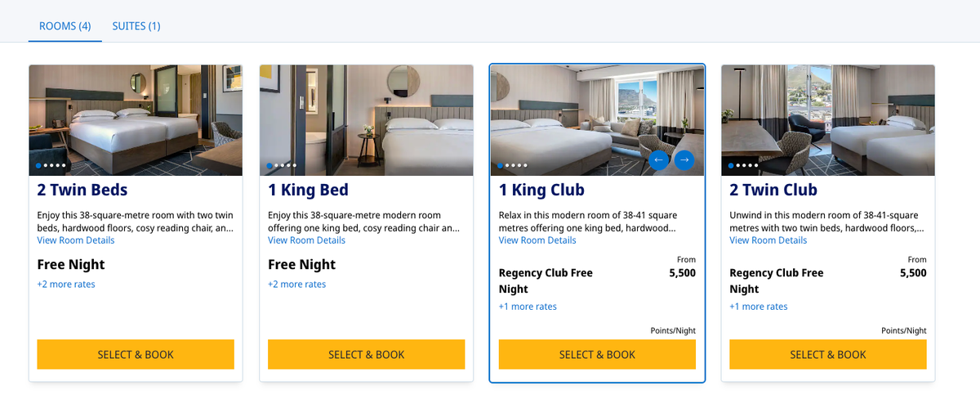The image size is (980, 399).
Task: Show +1 more rates for 2 Twin Club
Action: click(x=758, y=307)
